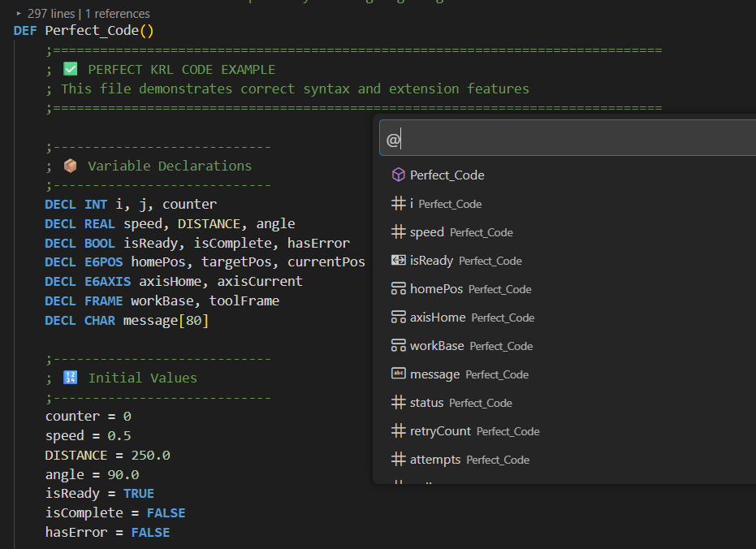Click value 250.0 in DISTANCE assignment
Viewport: 756px width, 549px height.
tap(150, 455)
